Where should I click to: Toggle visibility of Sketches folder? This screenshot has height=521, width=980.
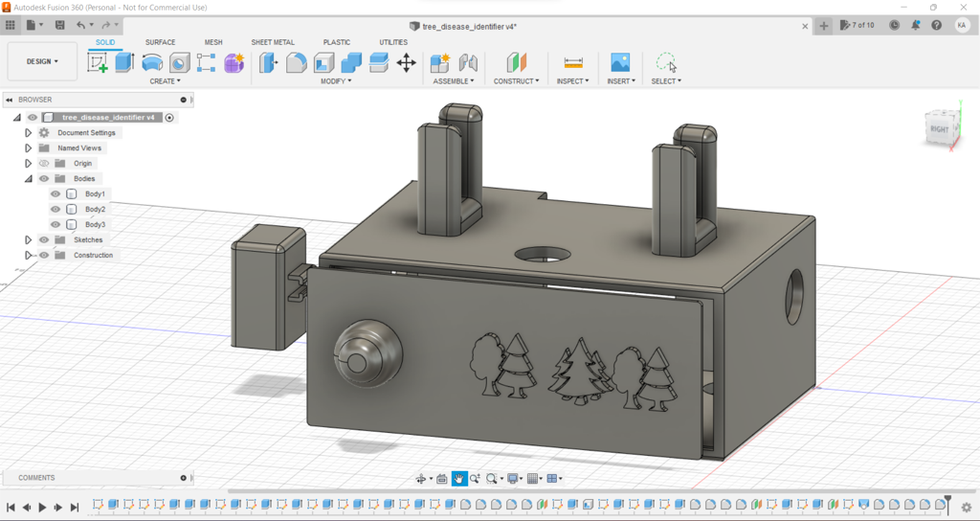coord(44,240)
